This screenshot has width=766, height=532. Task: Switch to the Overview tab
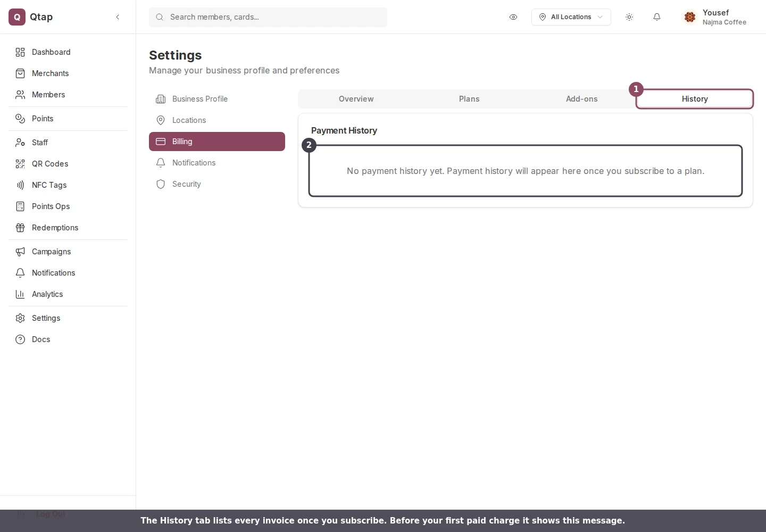(x=356, y=99)
